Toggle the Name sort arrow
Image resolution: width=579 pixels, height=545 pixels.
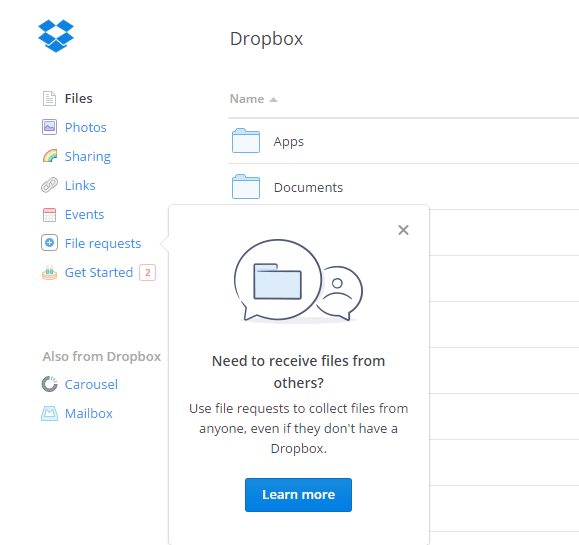(x=273, y=100)
